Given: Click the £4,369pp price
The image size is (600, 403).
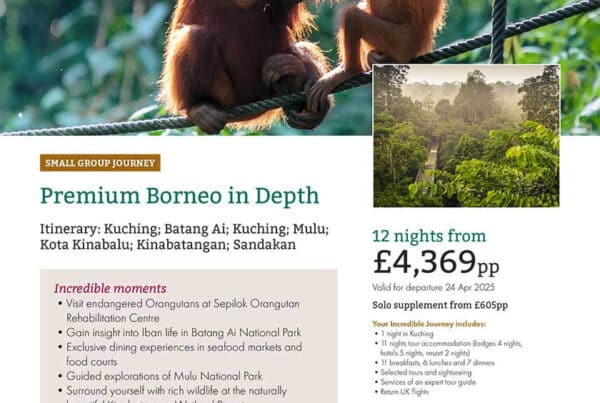Looking at the screenshot, I should [436, 263].
